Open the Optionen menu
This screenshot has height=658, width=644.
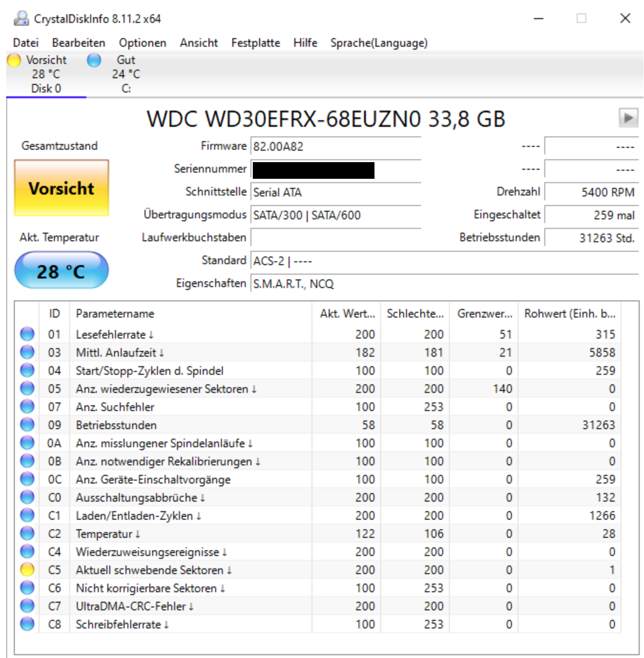point(143,43)
